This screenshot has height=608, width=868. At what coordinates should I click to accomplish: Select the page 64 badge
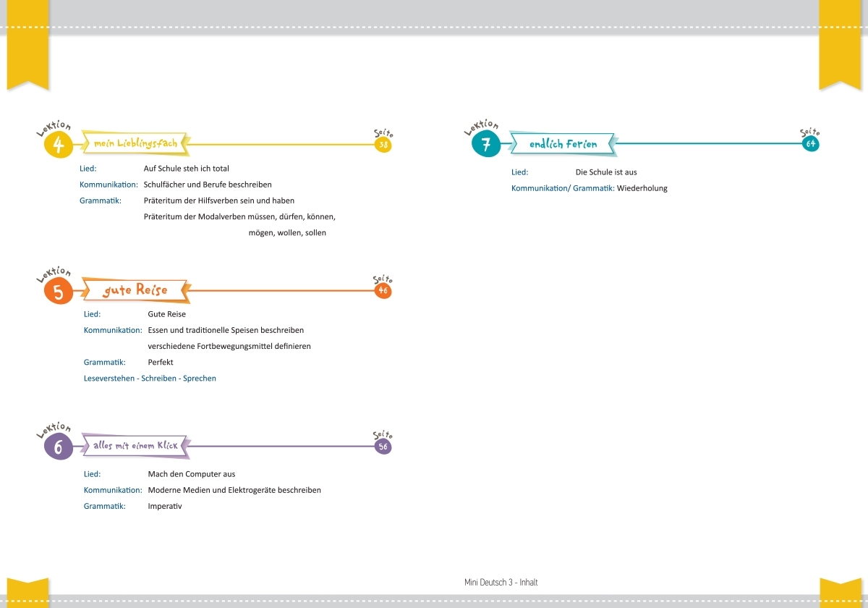click(x=811, y=144)
